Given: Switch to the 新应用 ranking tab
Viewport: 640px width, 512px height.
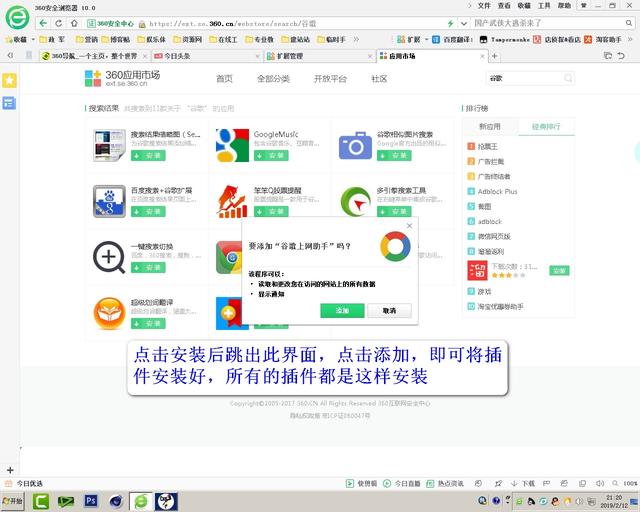Looking at the screenshot, I should [490, 127].
